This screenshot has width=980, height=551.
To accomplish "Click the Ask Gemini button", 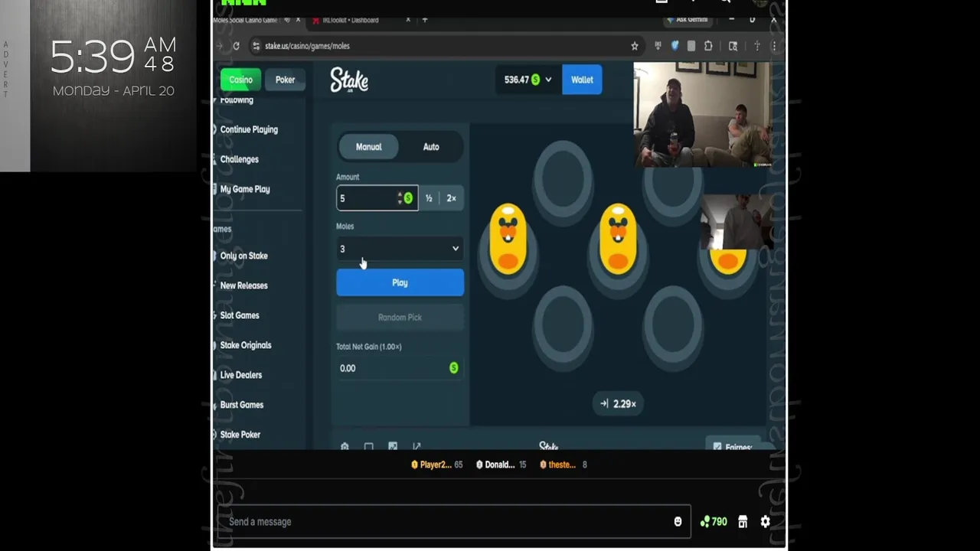I will [688, 20].
